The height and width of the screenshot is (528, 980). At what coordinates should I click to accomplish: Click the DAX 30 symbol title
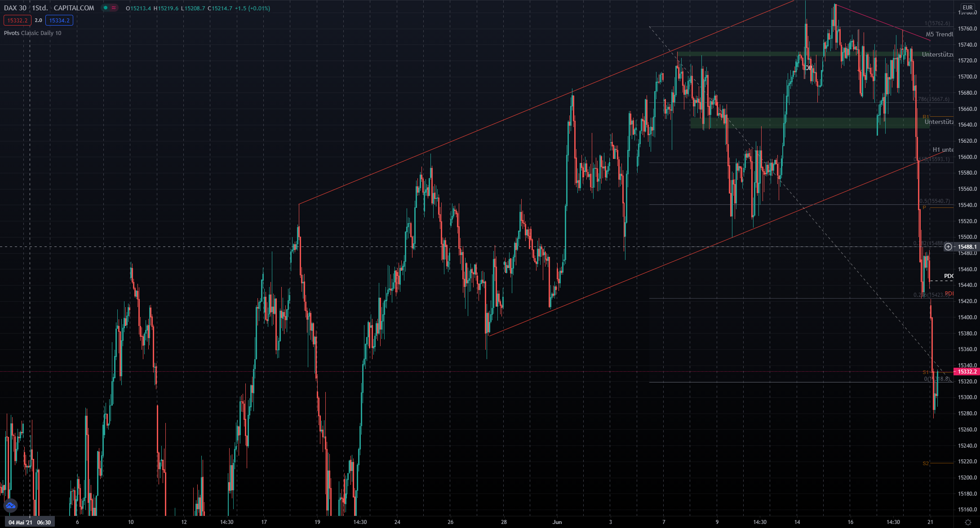click(15, 8)
